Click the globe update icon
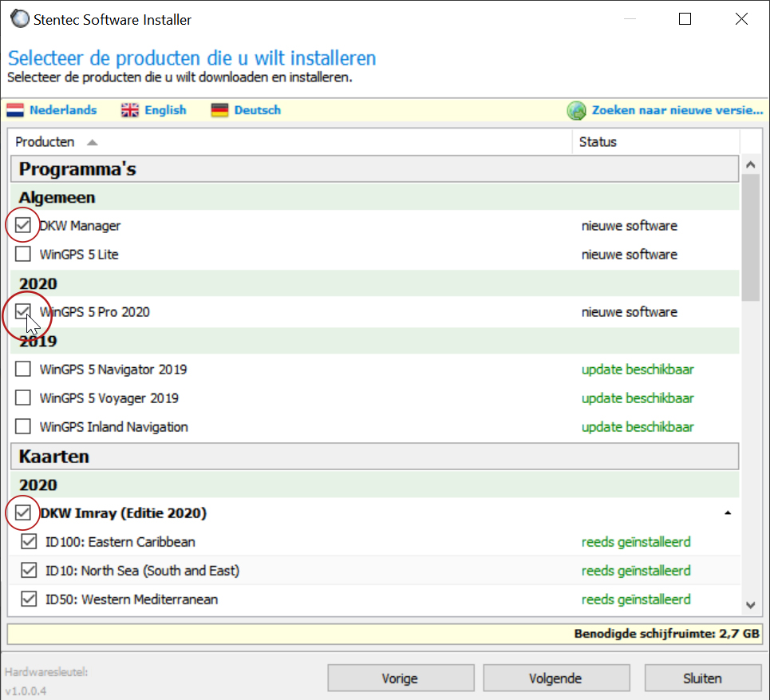This screenshot has width=770, height=700. pos(577,110)
